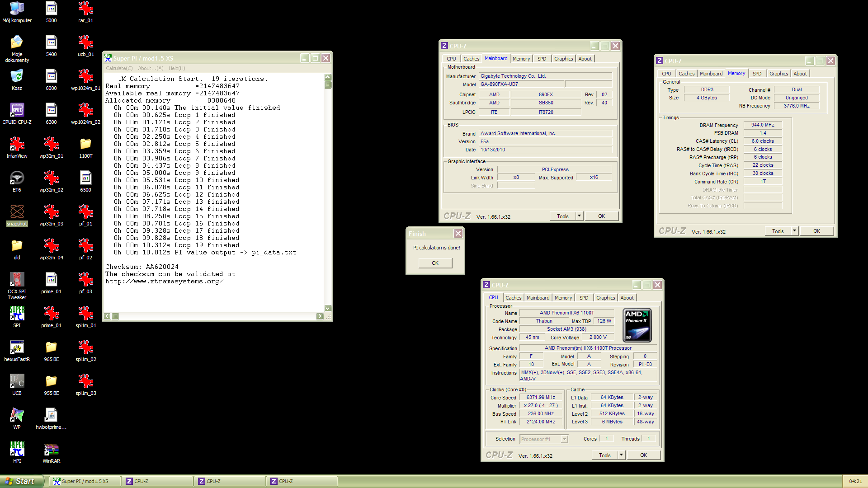This screenshot has width=868, height=488.
Task: Click the NB Frequency 3776.0 MHz value
Action: coord(797,106)
